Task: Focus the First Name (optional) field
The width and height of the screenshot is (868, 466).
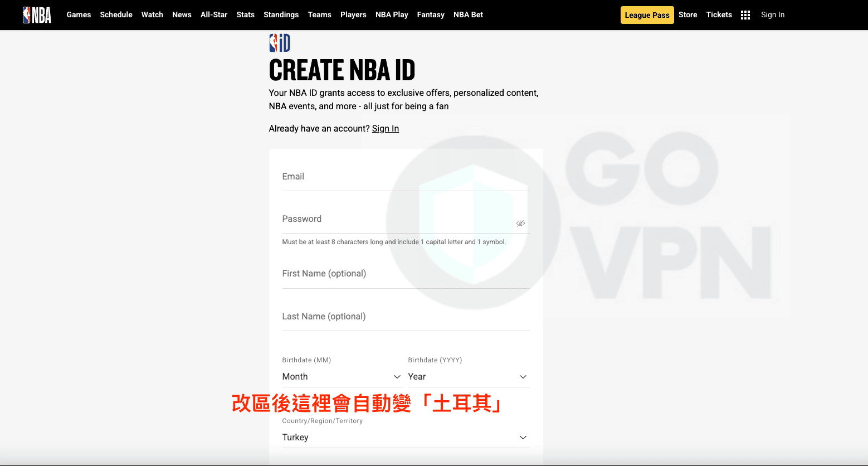Action: (x=406, y=274)
